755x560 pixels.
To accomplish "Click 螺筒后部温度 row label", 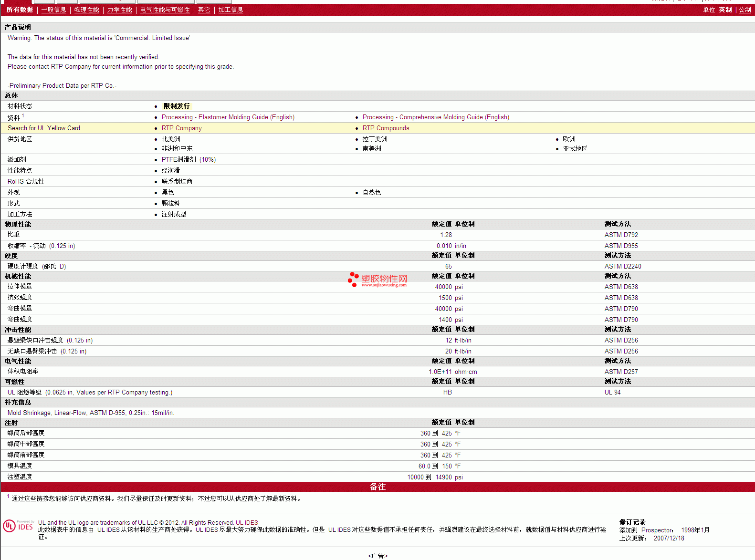I will tap(26, 433).
